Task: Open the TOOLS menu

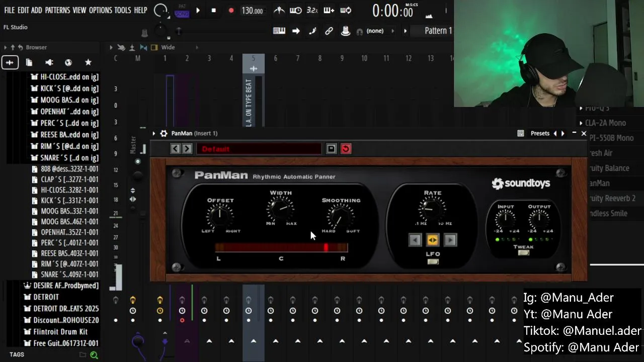Action: [123, 10]
